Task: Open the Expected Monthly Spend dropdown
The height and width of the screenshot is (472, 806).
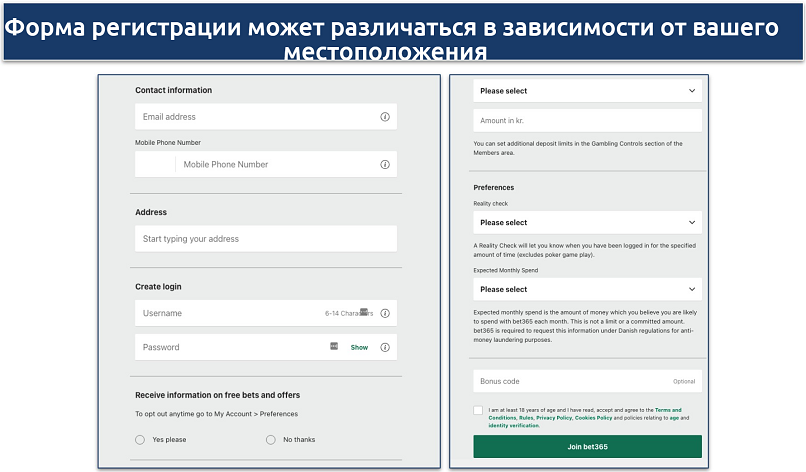Action: pos(587,289)
